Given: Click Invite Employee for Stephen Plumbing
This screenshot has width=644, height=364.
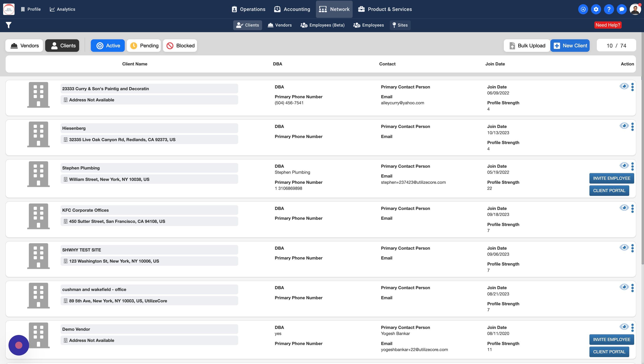Looking at the screenshot, I should point(611,178).
